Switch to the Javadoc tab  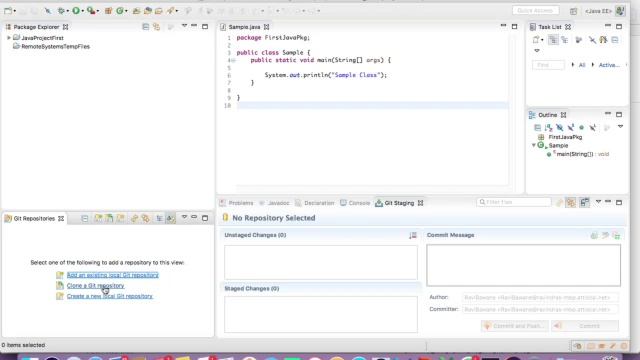pyautogui.click(x=275, y=203)
